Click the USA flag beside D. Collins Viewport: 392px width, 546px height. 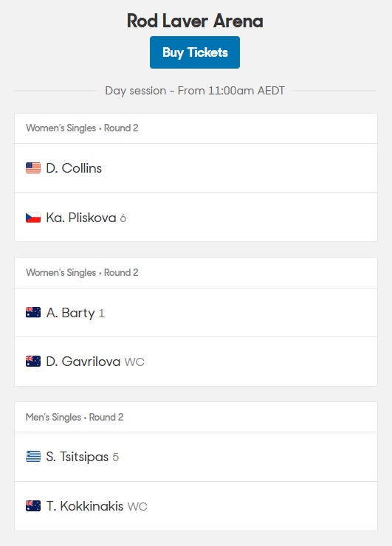click(33, 167)
